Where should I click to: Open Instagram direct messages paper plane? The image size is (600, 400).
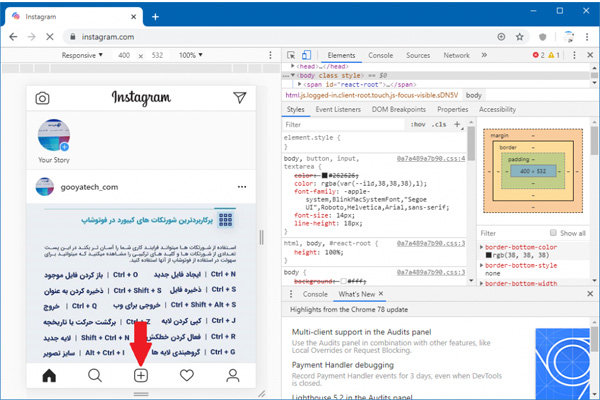(240, 98)
